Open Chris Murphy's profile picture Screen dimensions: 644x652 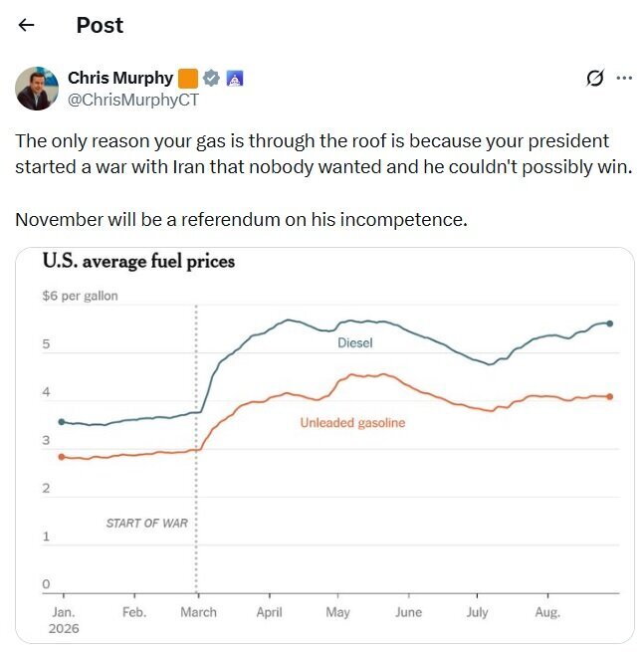[37, 89]
